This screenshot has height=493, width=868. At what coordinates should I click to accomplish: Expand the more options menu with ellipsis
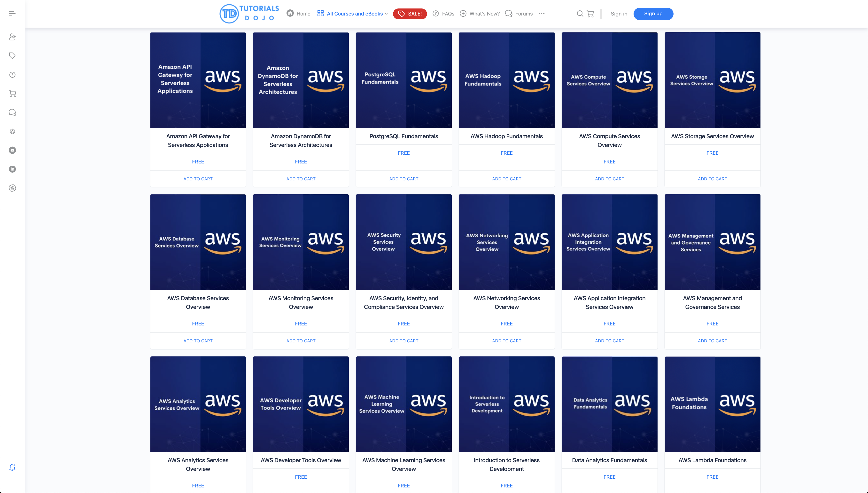[541, 13]
